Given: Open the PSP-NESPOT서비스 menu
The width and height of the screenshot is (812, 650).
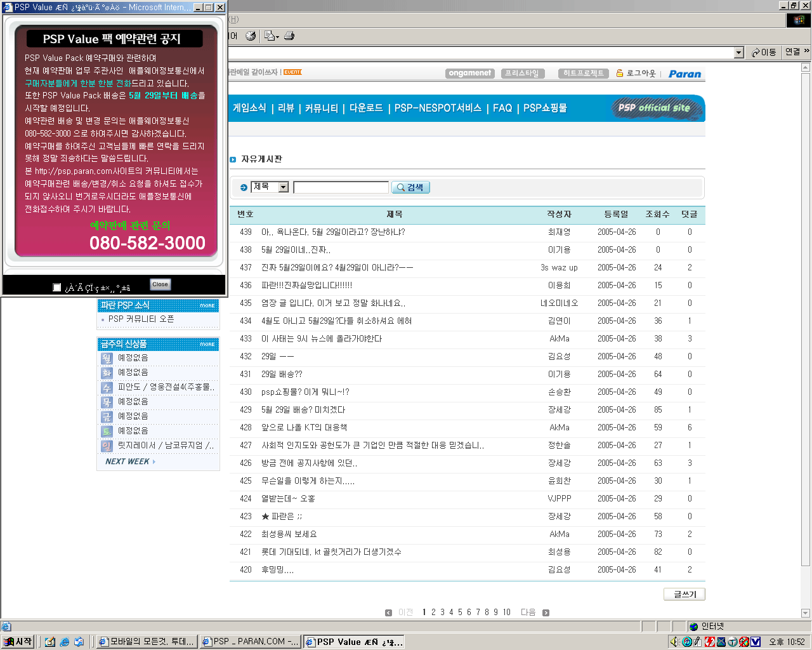Looking at the screenshot, I should coord(438,108).
